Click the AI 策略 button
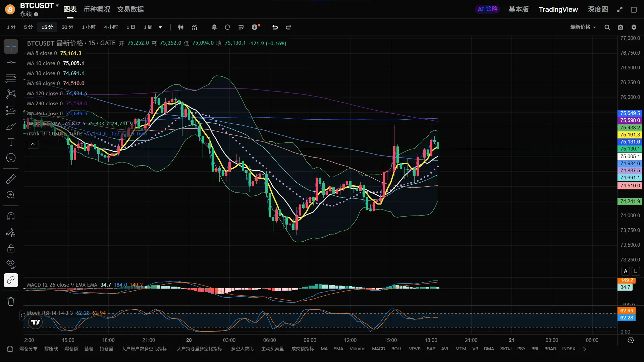Image resolution: width=644 pixels, height=362 pixels. click(x=487, y=9)
